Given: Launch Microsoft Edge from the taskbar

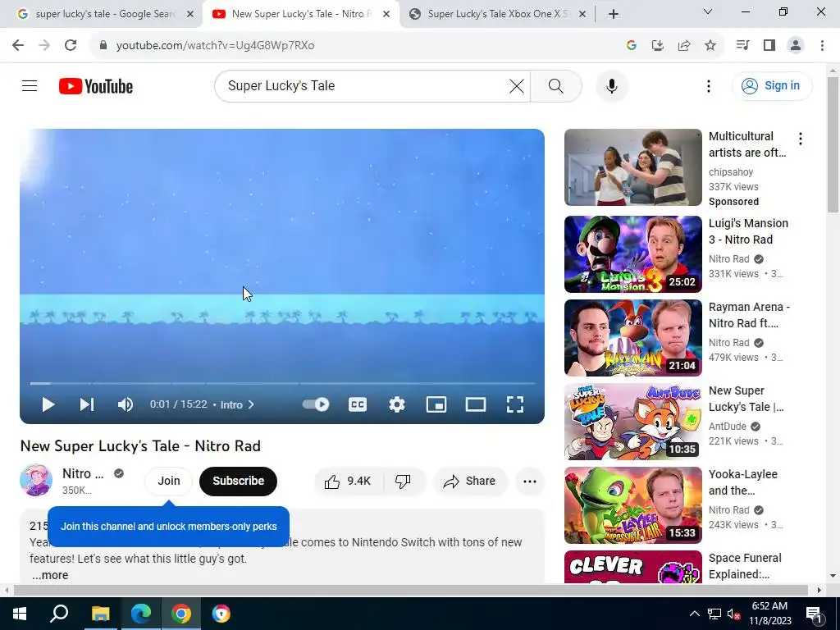Looking at the screenshot, I should coord(141,614).
